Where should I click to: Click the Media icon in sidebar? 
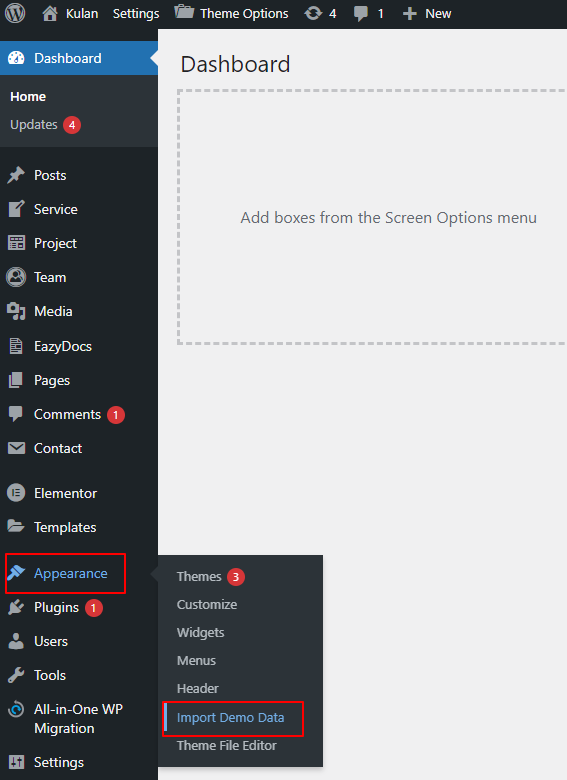[16, 311]
